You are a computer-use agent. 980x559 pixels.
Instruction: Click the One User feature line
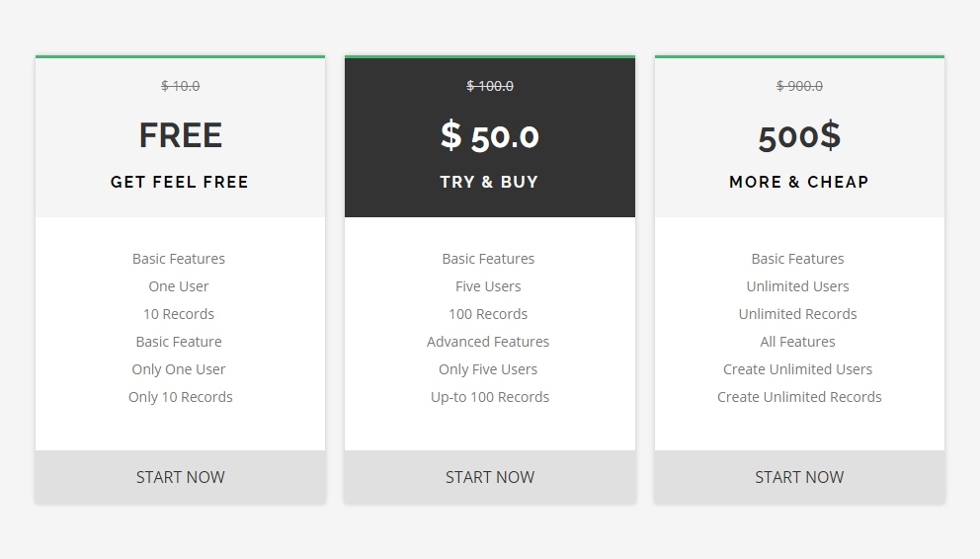coord(179,286)
